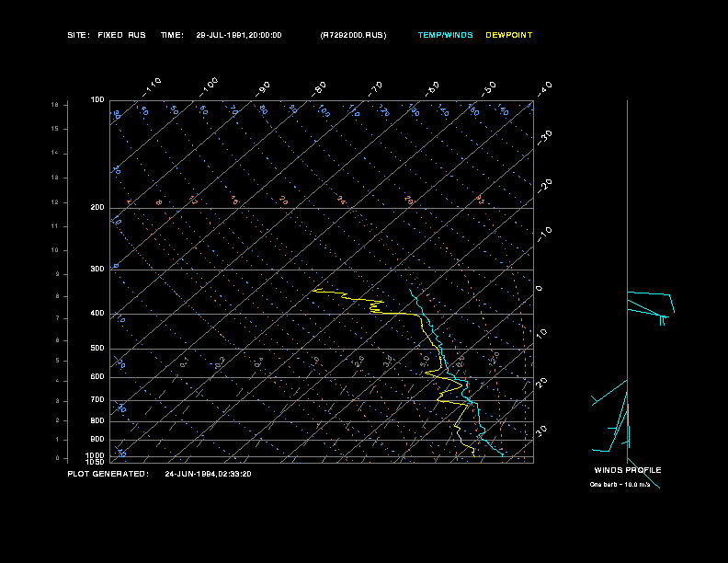
Task: Select the 300 pressure level label
Action: (x=97, y=269)
